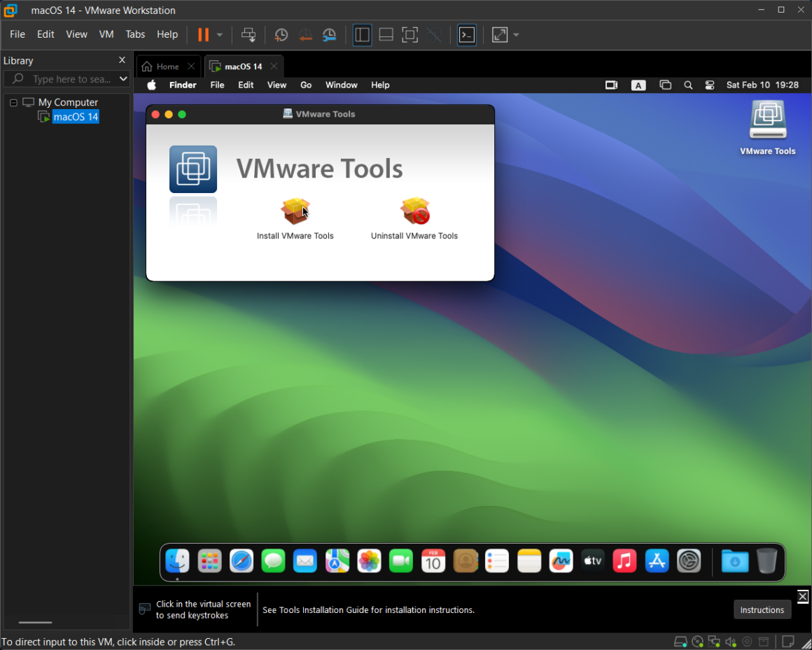Viewport: 812px width, 650px height.
Task: Open System Settings in the Dock
Action: (689, 561)
